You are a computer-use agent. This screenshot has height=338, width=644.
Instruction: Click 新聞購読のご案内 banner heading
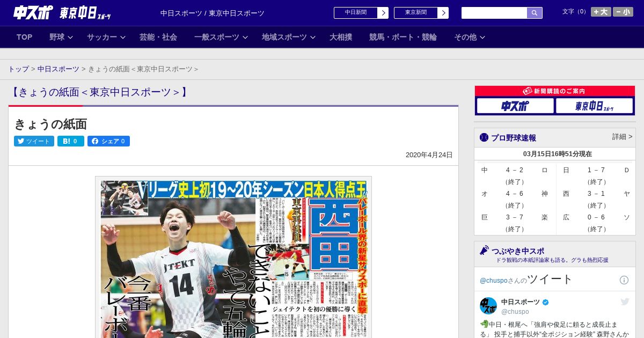(x=554, y=91)
